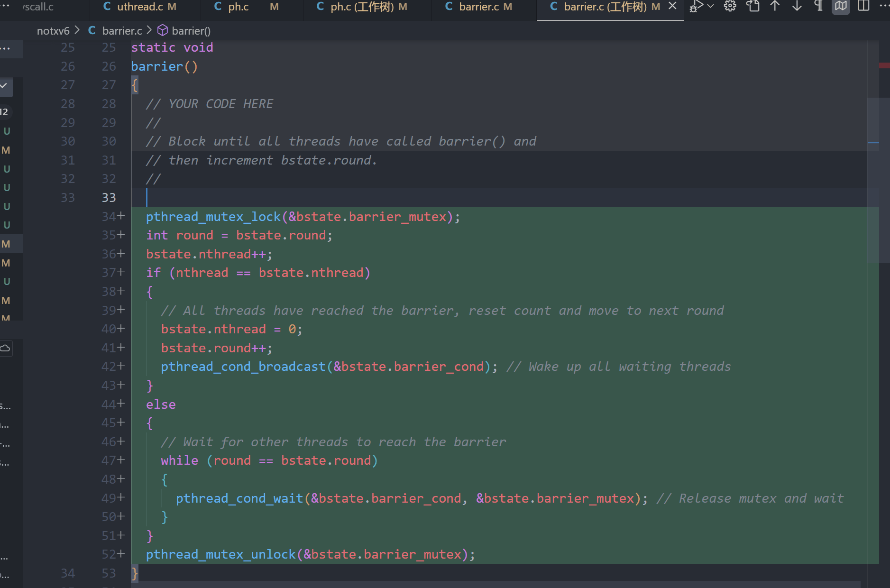Open the run options dropdown chevron

point(710,6)
